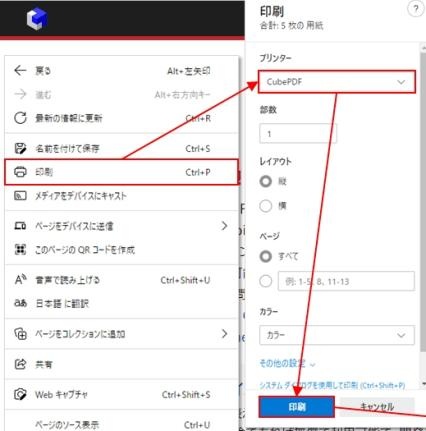Open the CubePDF printer dropdown
This screenshot has width=426, height=431.
point(337,82)
